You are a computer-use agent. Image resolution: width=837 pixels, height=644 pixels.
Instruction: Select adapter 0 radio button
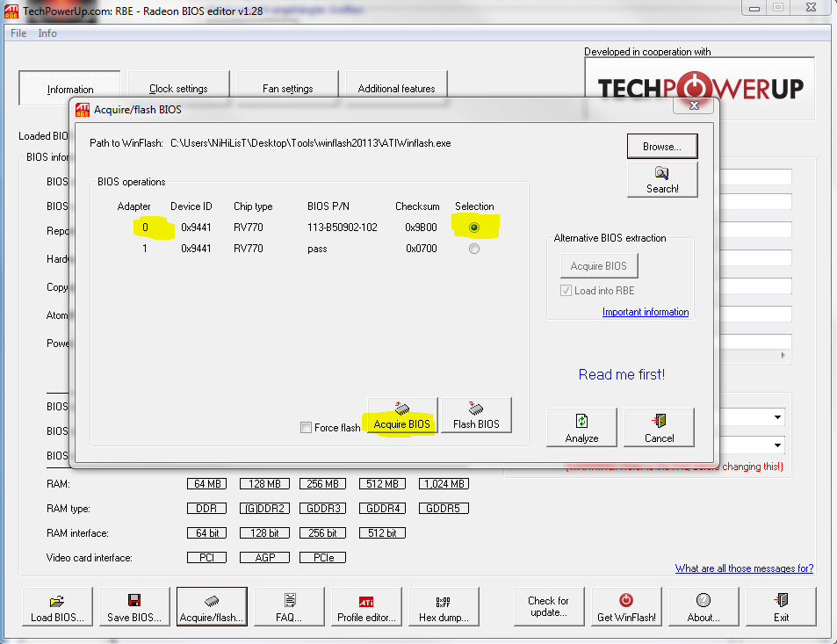point(474,228)
